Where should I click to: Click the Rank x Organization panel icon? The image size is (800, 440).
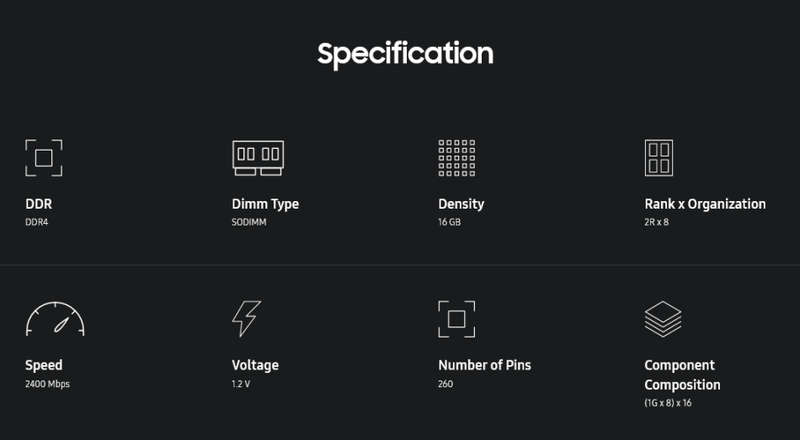[659, 158]
